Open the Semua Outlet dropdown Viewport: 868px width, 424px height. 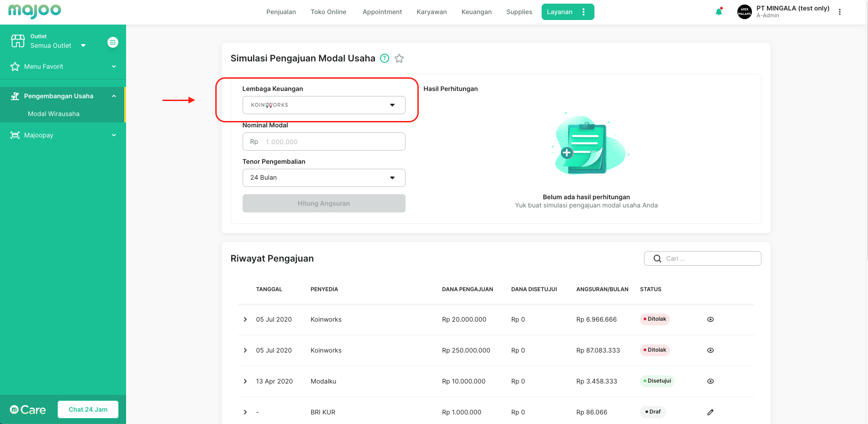click(x=58, y=45)
